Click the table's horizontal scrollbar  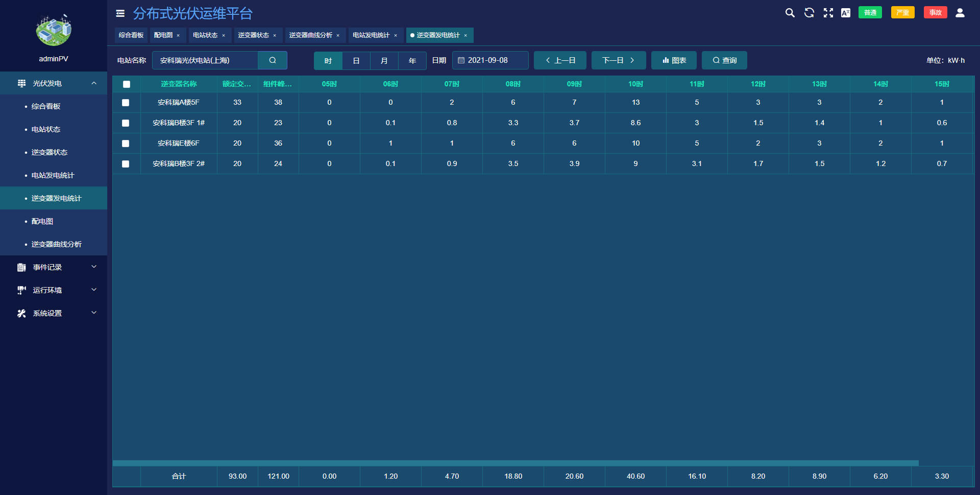(x=516, y=463)
